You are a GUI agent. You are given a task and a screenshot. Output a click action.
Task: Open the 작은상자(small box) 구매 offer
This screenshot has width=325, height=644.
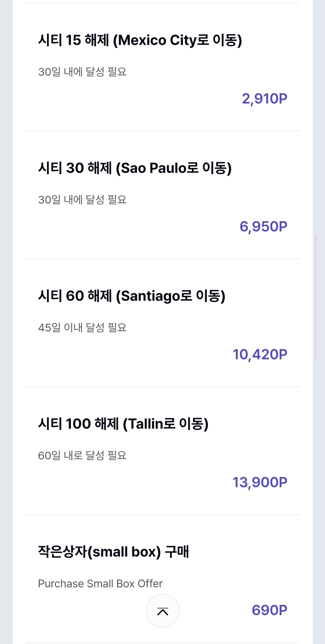[x=113, y=552]
